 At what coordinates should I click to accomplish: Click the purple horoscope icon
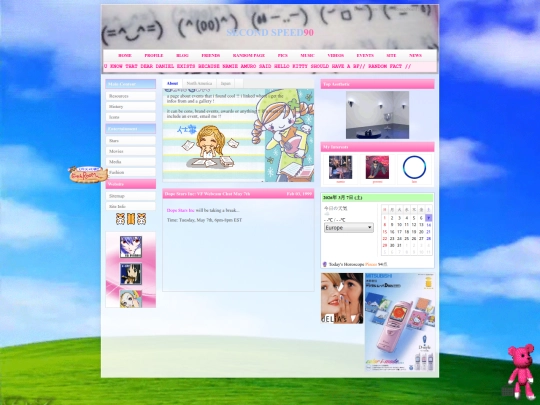click(x=324, y=264)
